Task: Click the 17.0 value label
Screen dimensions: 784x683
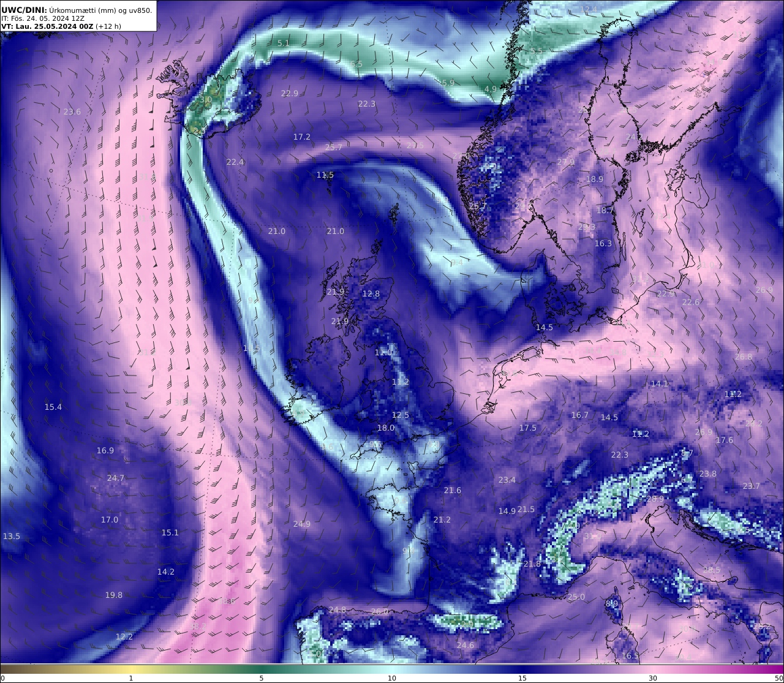Action: click(x=110, y=519)
